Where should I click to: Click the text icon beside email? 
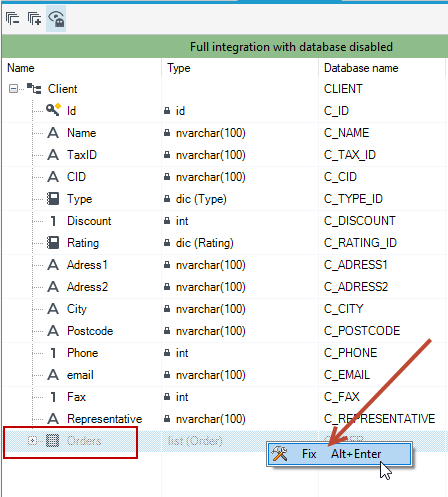coord(53,375)
